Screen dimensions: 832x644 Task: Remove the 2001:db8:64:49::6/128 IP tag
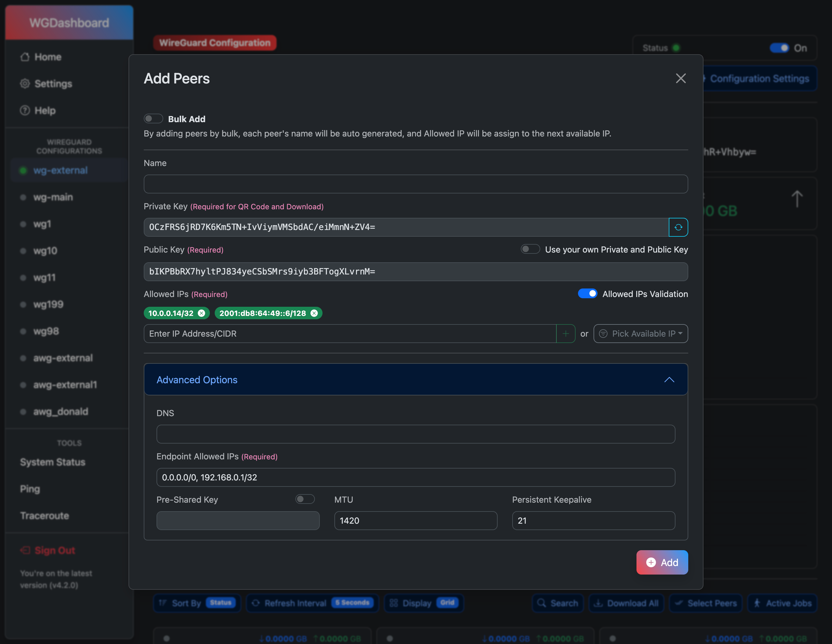pos(314,313)
